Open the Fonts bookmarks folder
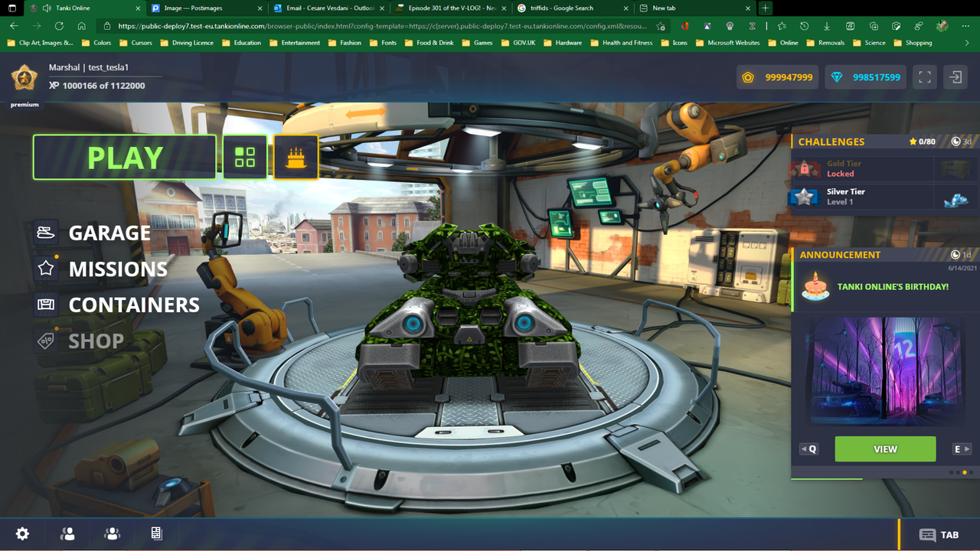 pos(383,43)
